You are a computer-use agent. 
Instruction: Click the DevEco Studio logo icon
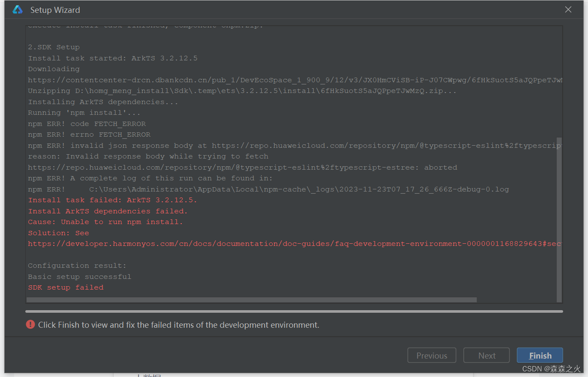click(18, 9)
